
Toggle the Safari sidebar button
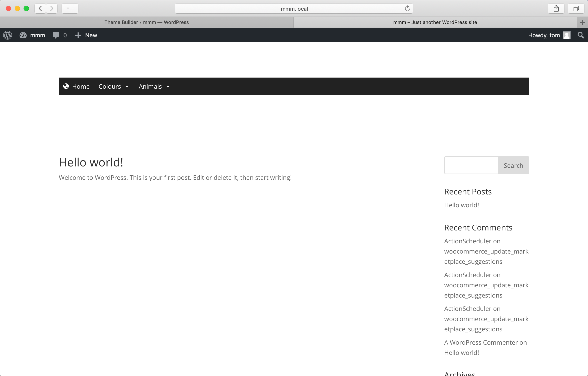(x=70, y=8)
